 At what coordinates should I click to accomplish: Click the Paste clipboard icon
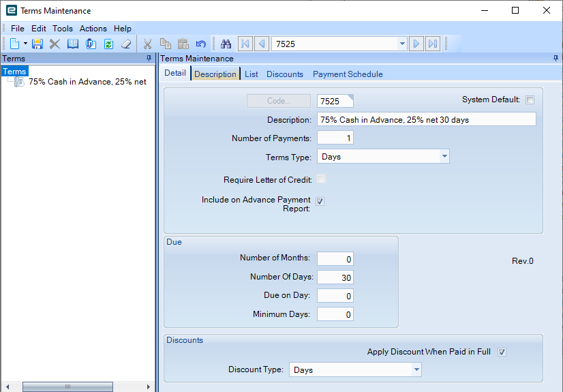(183, 44)
